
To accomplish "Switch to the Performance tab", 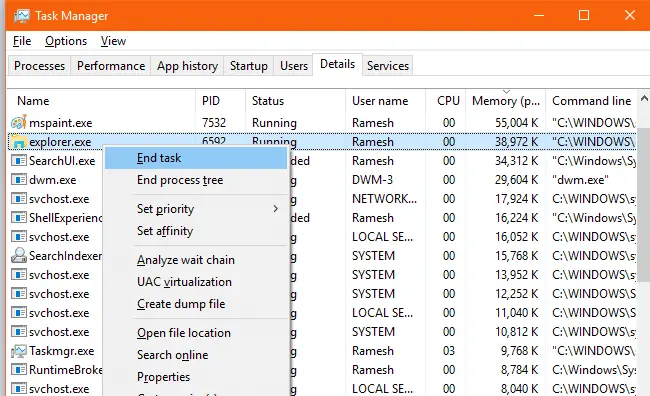I will click(x=111, y=66).
